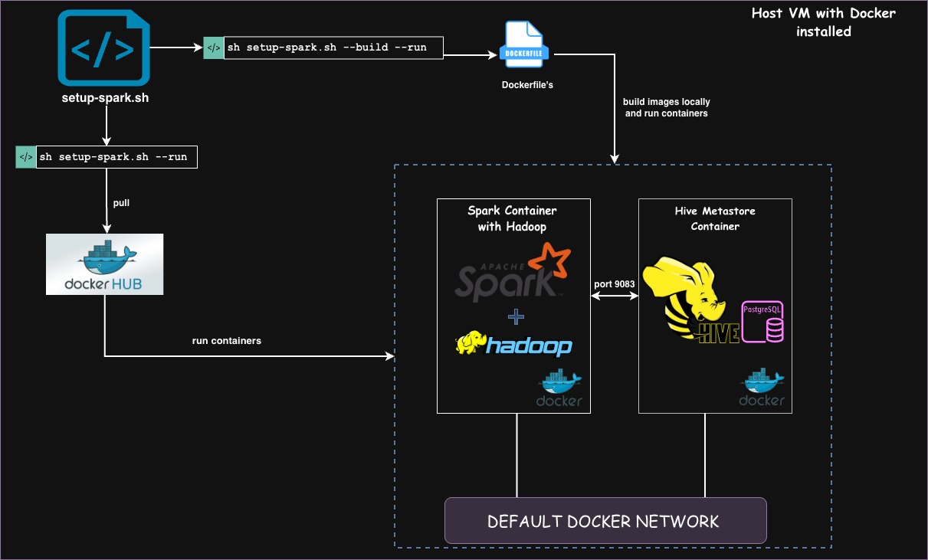This screenshot has height=560, width=928.
Task: Click the Hive Metastore Container title
Action: click(x=714, y=218)
